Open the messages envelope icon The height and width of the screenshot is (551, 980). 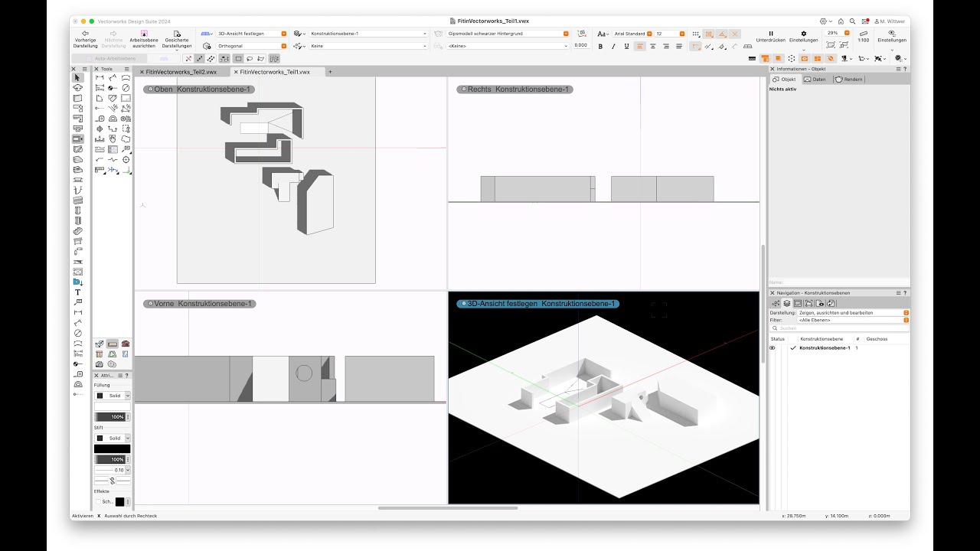864,21
